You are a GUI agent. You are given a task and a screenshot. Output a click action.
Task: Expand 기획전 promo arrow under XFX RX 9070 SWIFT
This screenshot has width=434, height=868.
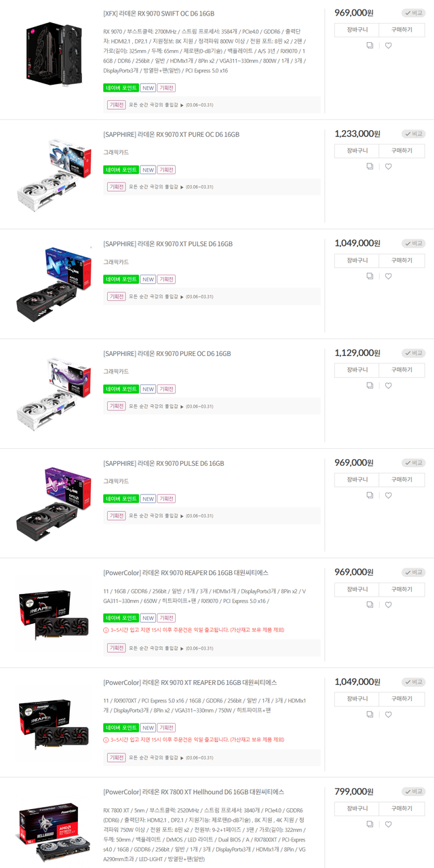click(x=182, y=105)
